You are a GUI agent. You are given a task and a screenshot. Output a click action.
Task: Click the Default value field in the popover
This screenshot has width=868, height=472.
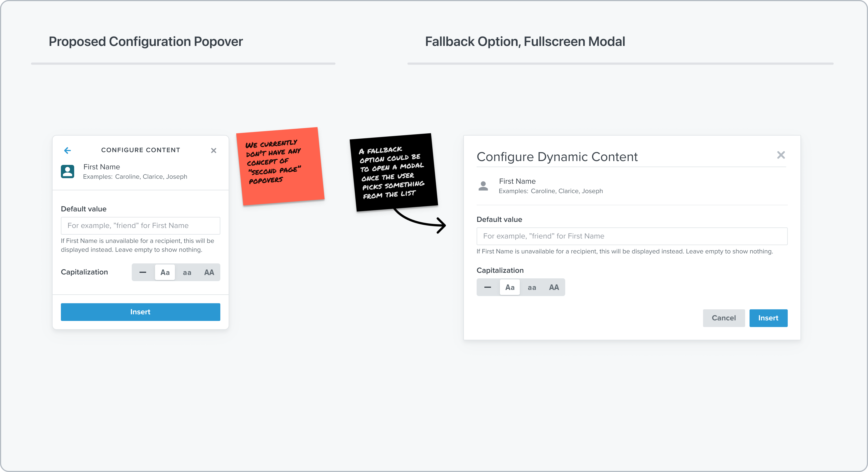(141, 225)
